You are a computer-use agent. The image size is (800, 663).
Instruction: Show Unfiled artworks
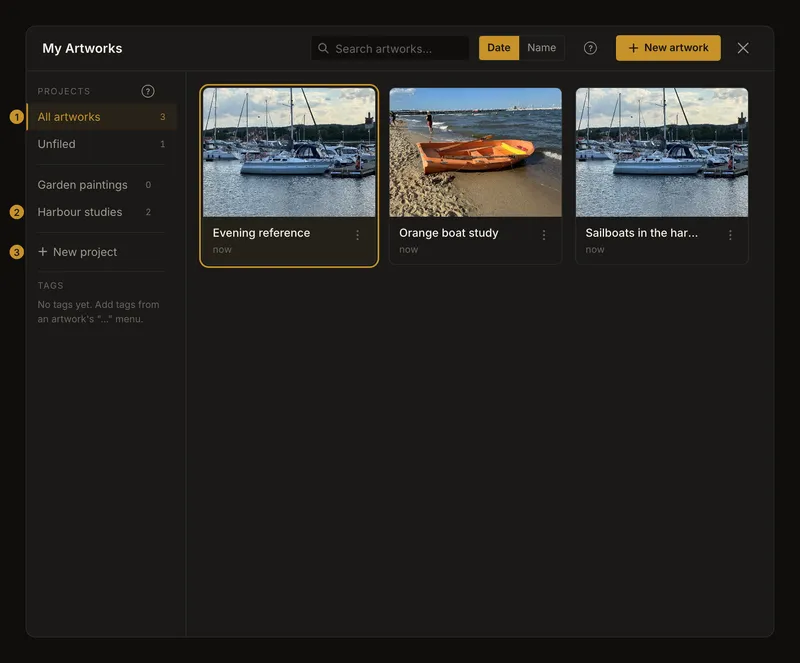pos(102,144)
